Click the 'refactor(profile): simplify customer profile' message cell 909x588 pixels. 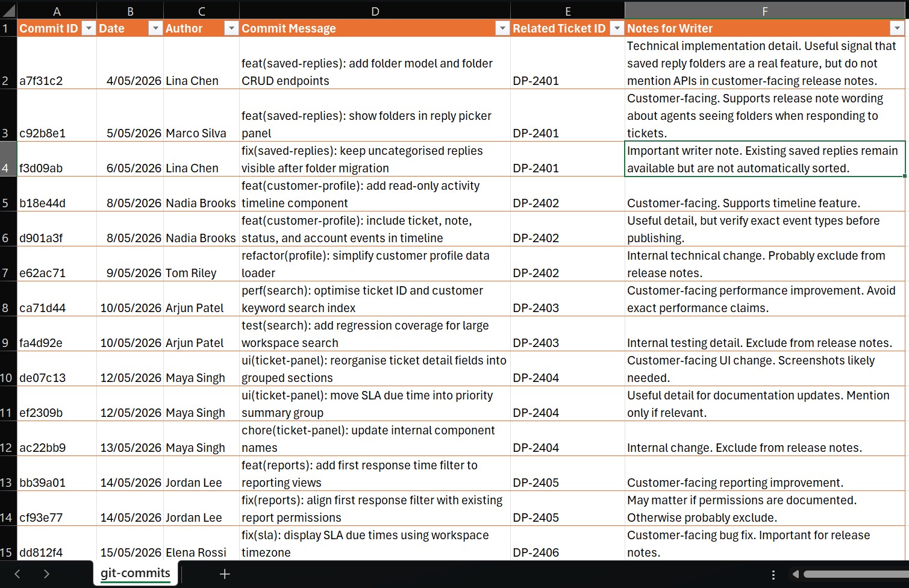coord(375,264)
